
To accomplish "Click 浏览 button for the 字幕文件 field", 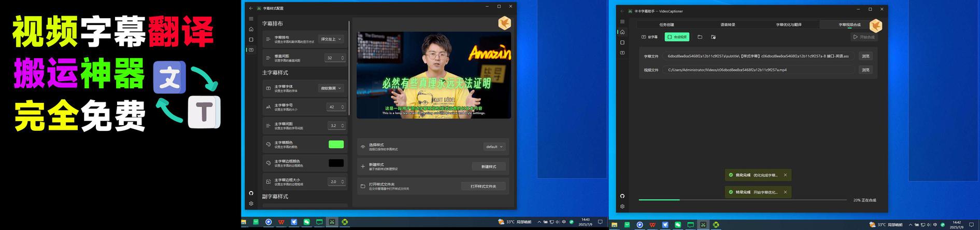I will 865,56.
